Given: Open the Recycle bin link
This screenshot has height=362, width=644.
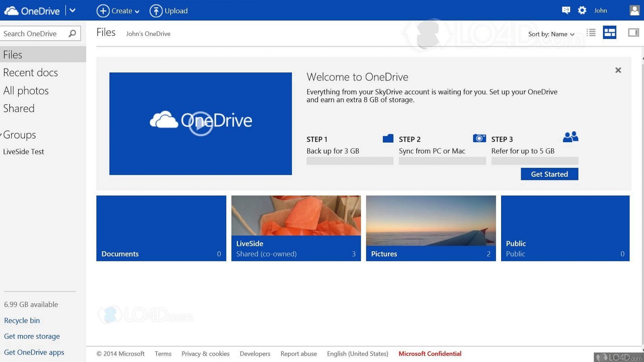Looking at the screenshot, I should click(x=22, y=321).
